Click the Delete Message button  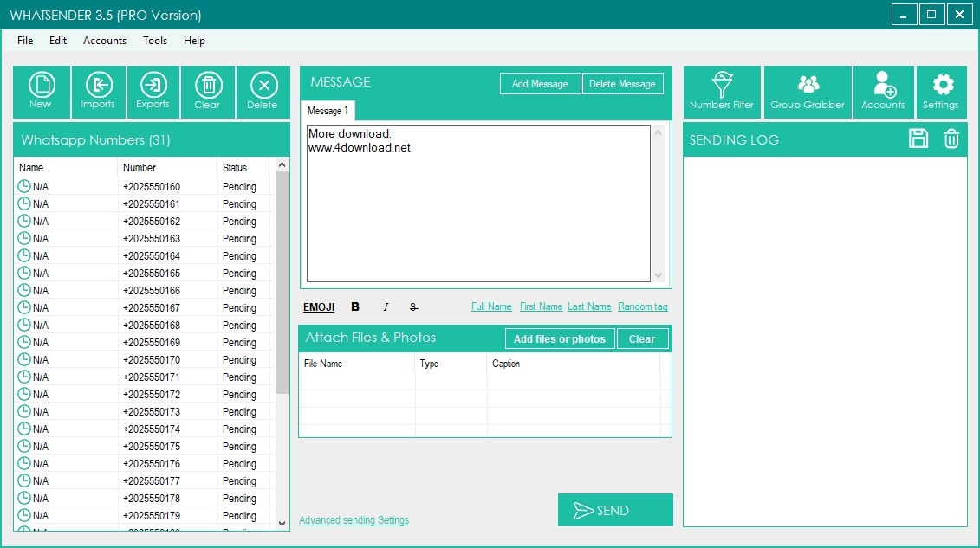pos(622,84)
